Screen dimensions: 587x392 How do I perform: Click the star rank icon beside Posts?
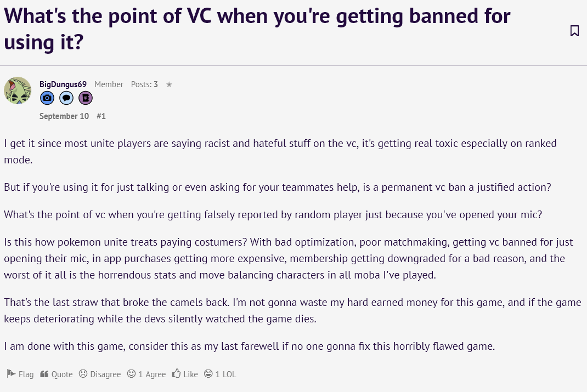tap(169, 84)
